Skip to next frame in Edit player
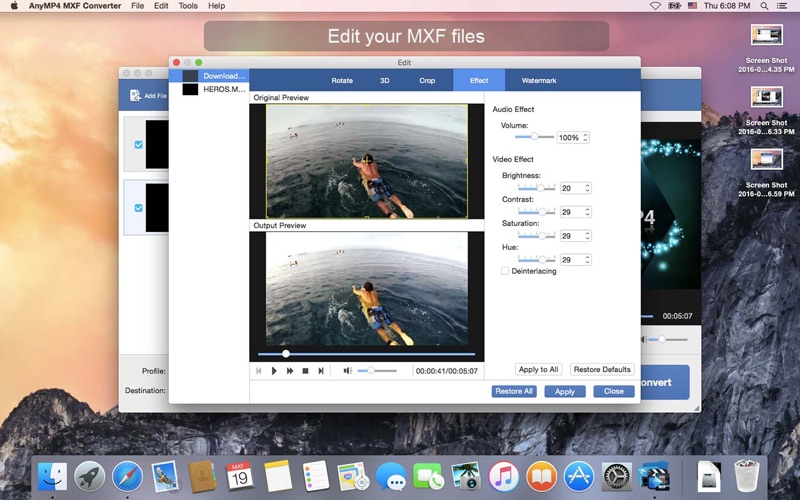Image resolution: width=800 pixels, height=500 pixels. click(321, 371)
